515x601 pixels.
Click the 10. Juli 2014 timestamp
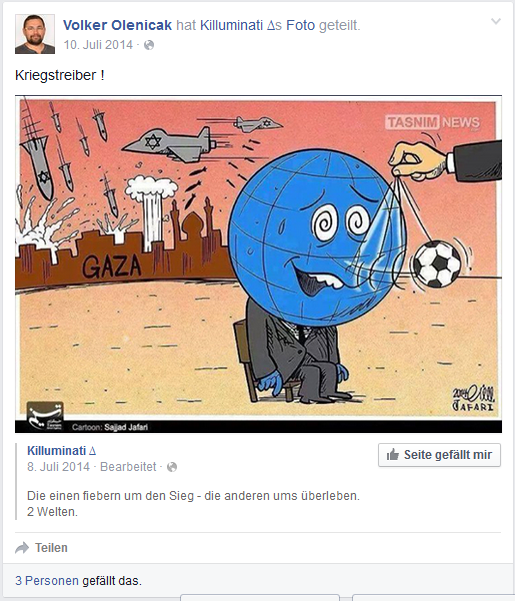tap(98, 45)
